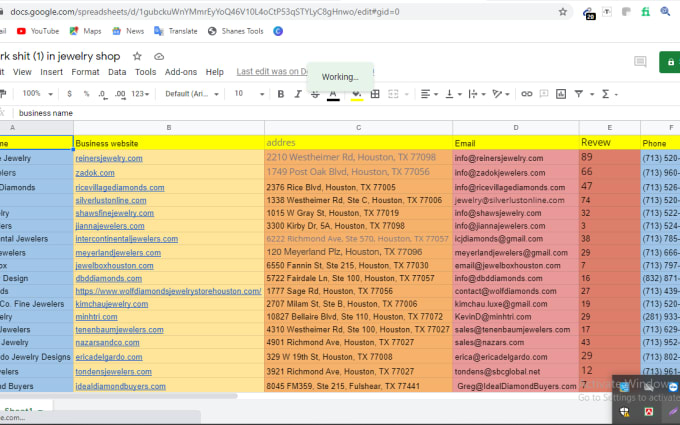
Task: Open the 123 number format dropdown
Action: point(140,94)
